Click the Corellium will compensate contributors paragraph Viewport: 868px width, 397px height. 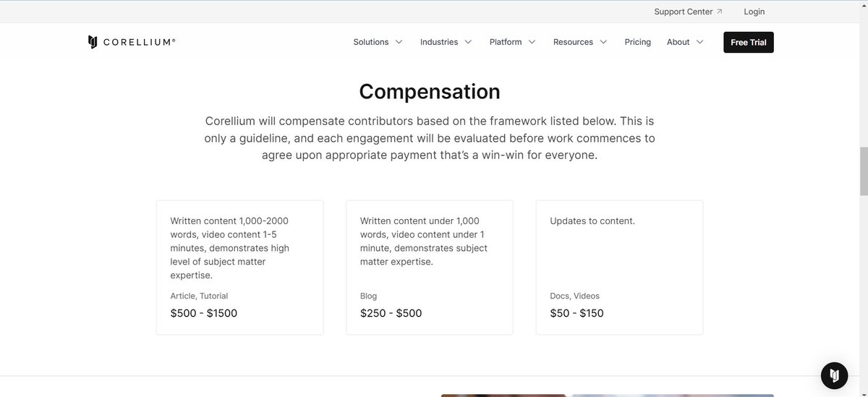coord(430,137)
